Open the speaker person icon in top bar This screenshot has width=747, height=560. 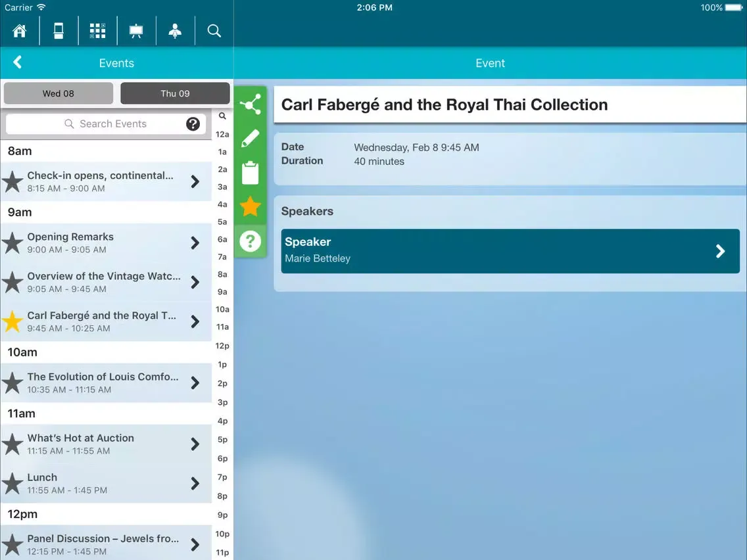click(x=175, y=31)
